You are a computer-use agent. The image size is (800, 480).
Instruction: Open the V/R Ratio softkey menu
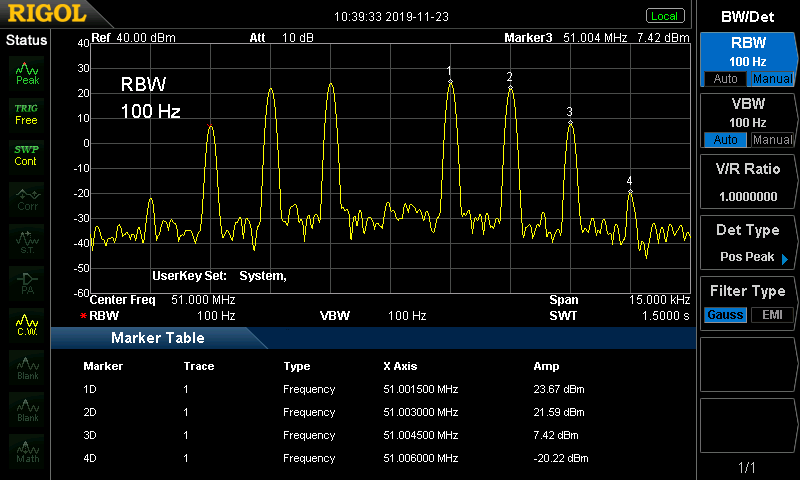(x=748, y=182)
